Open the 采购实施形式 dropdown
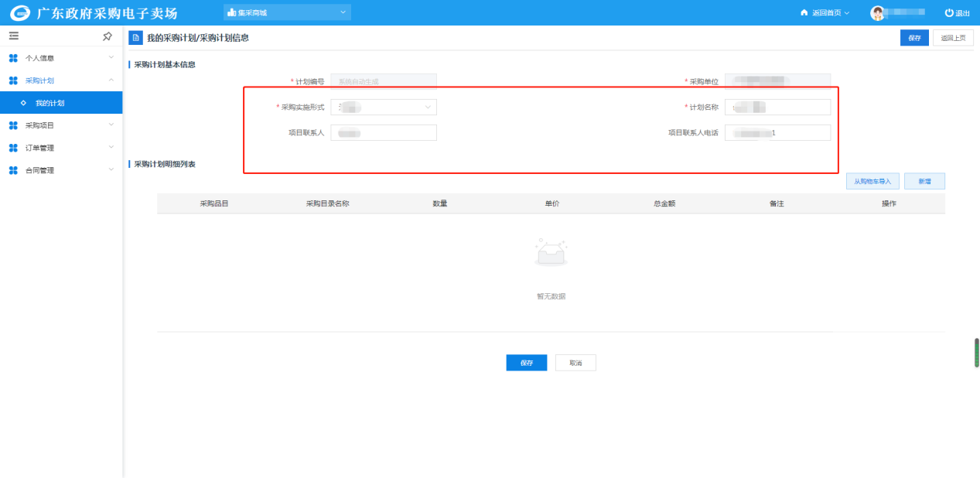This screenshot has width=980, height=478. (383, 108)
